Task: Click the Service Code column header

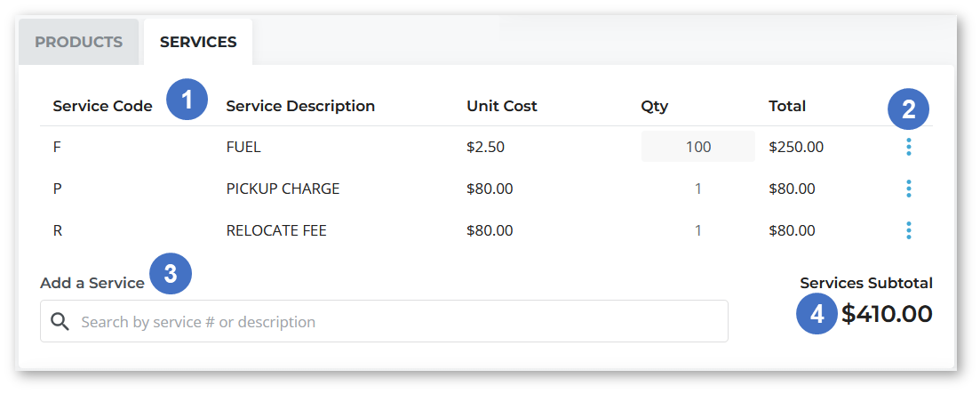Action: point(102,107)
